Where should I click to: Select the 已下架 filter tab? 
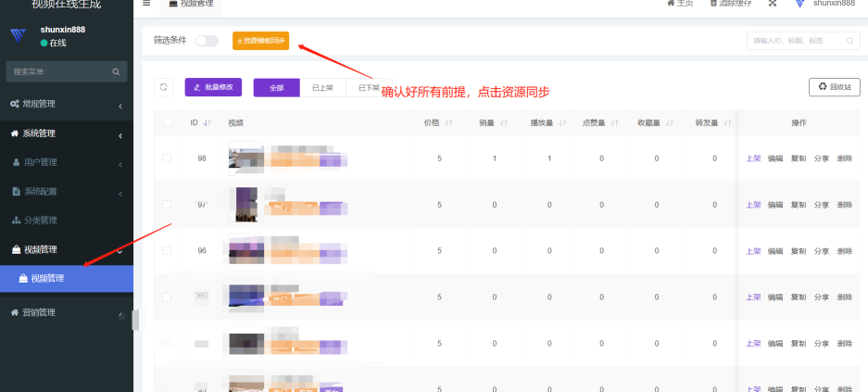368,87
